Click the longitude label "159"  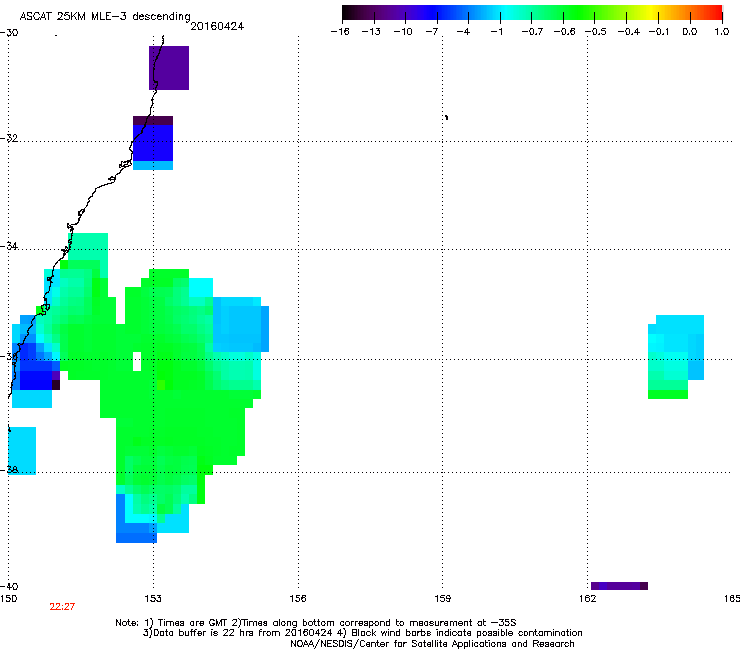pyautogui.click(x=443, y=599)
